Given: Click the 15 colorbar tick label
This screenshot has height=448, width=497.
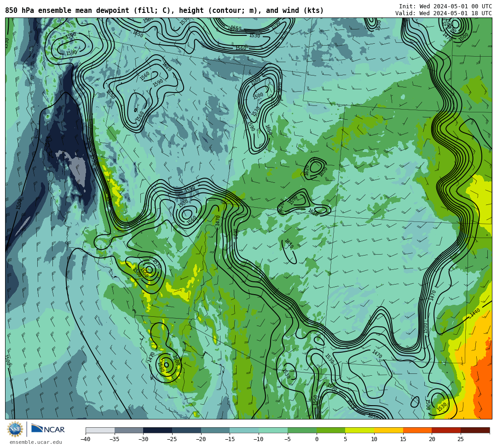Looking at the screenshot, I should coord(403,439).
